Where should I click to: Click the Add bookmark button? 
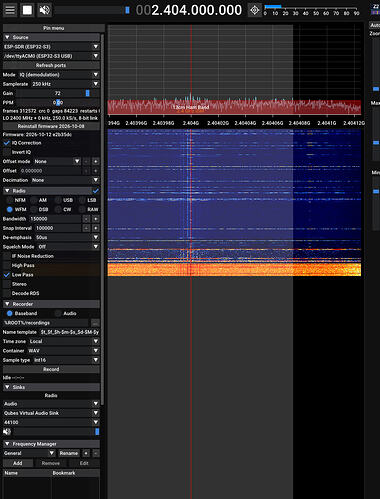pyautogui.click(x=18, y=463)
